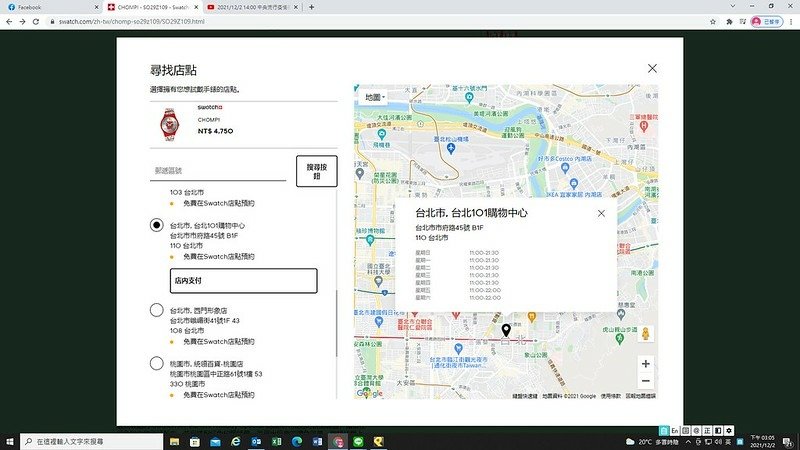Click the in-store payment button
The height and width of the screenshot is (450, 800).
[x=243, y=281]
